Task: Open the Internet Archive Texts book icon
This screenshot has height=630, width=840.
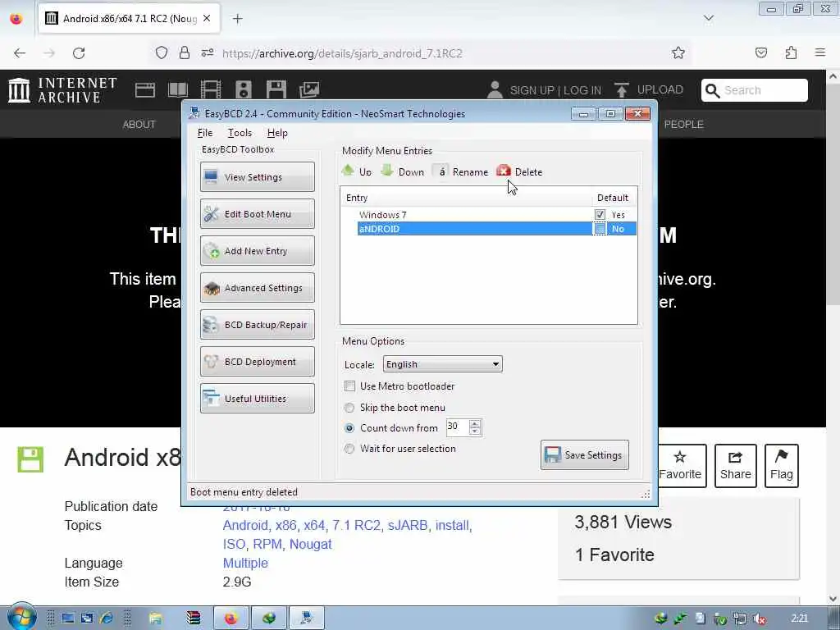Action: tap(178, 90)
